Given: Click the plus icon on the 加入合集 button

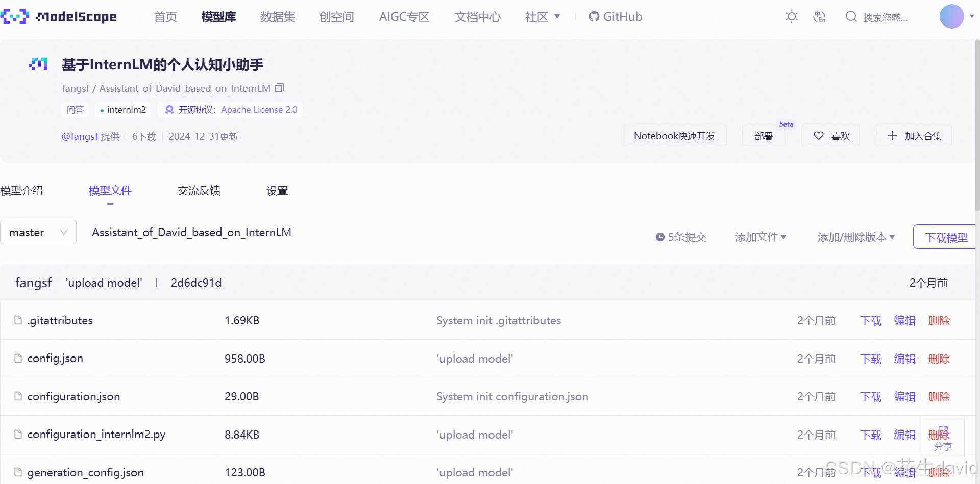Looking at the screenshot, I should point(892,136).
